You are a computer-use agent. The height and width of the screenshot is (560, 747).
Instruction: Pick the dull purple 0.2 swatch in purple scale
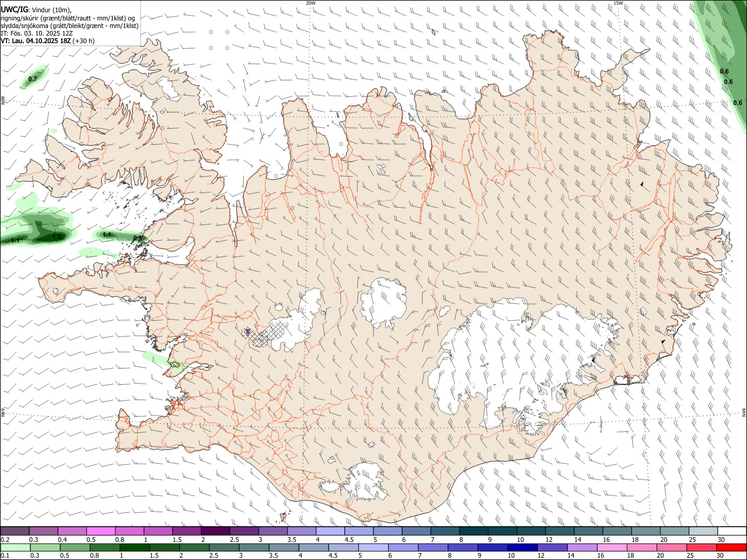15,531
